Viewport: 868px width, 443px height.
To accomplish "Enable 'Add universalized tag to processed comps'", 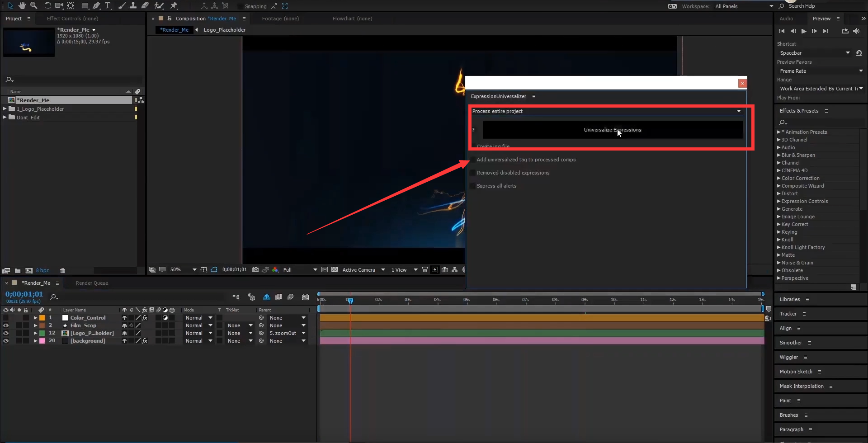I will click(x=473, y=160).
